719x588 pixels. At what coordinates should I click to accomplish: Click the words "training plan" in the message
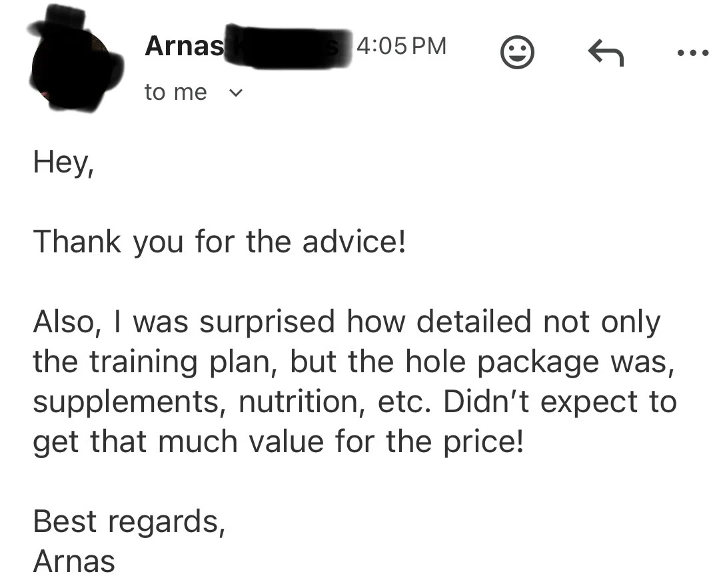(180, 362)
